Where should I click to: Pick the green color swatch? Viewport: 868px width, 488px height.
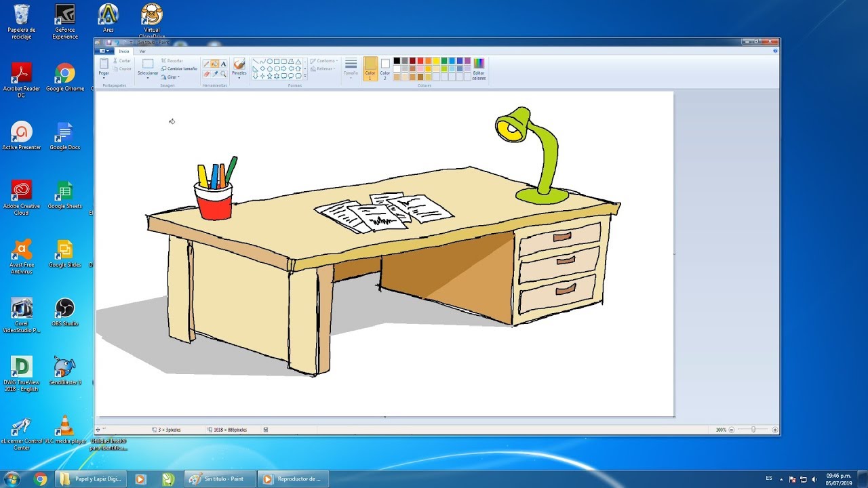[x=444, y=61]
